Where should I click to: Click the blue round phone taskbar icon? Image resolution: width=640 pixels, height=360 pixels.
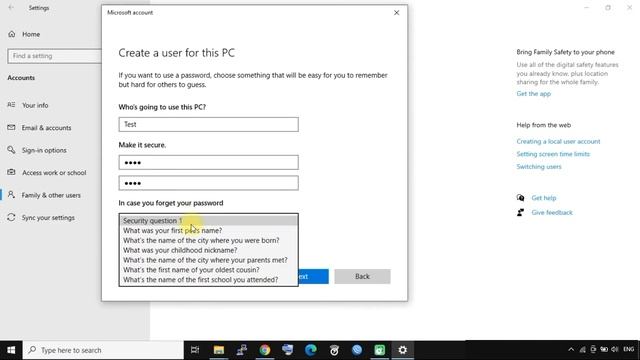click(x=357, y=350)
